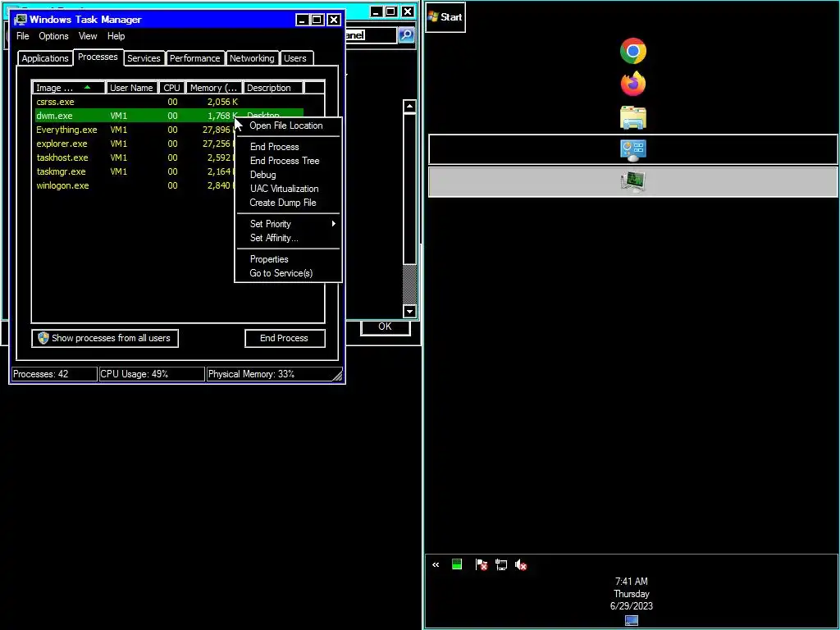The width and height of the screenshot is (840, 630).
Task: Click the vertical scrollbar thumb
Action: 410,188
